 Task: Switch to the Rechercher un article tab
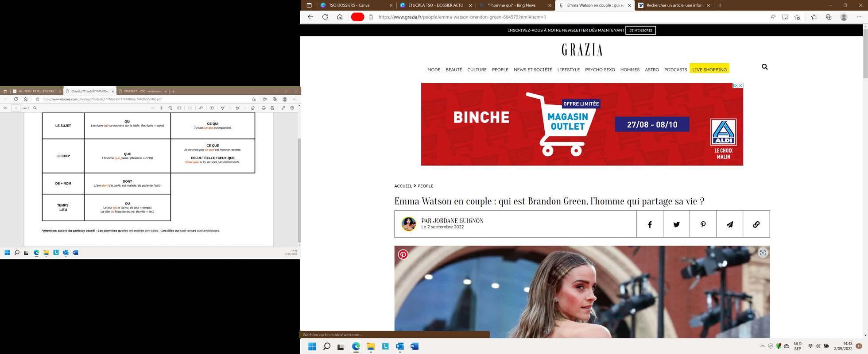click(674, 5)
